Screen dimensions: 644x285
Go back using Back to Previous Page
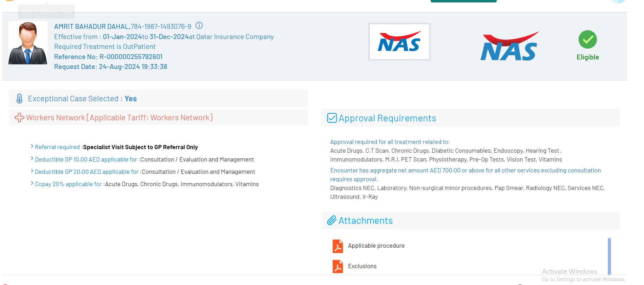click(x=46, y=11)
